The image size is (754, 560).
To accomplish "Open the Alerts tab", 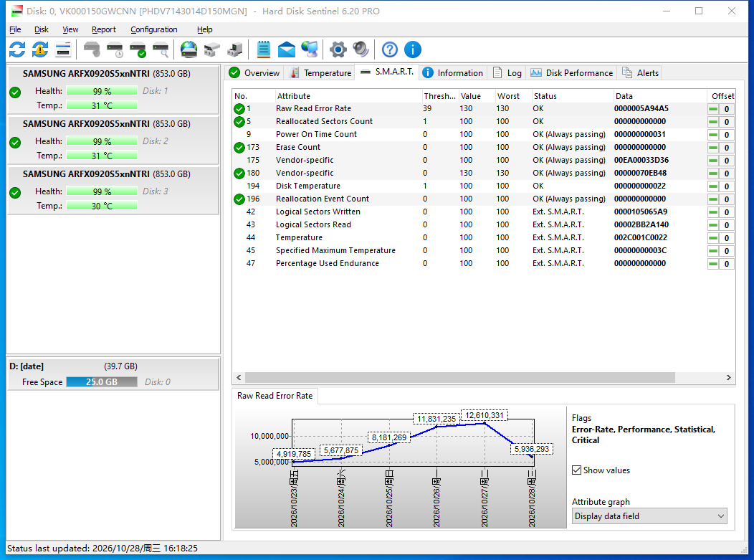I will click(x=641, y=72).
